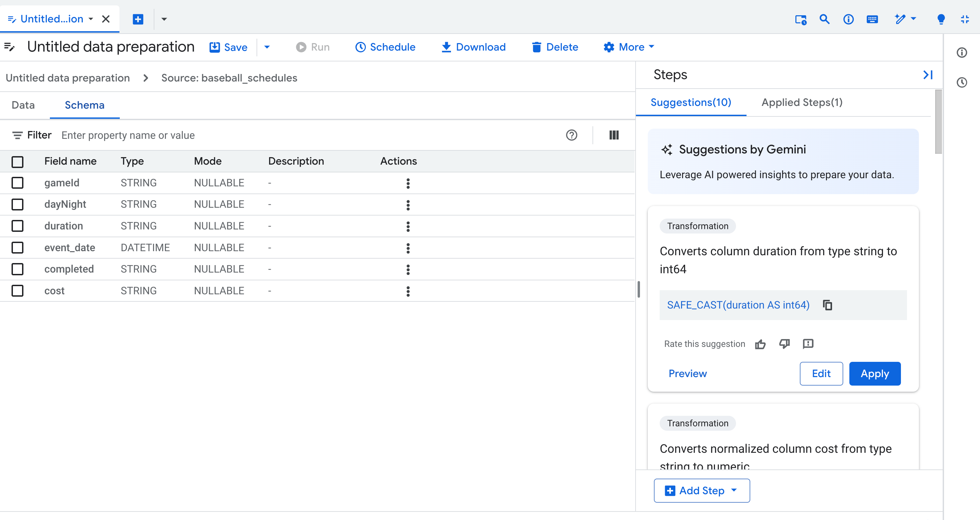Image resolution: width=980 pixels, height=520 pixels.
Task: Click the Run button
Action: (313, 47)
